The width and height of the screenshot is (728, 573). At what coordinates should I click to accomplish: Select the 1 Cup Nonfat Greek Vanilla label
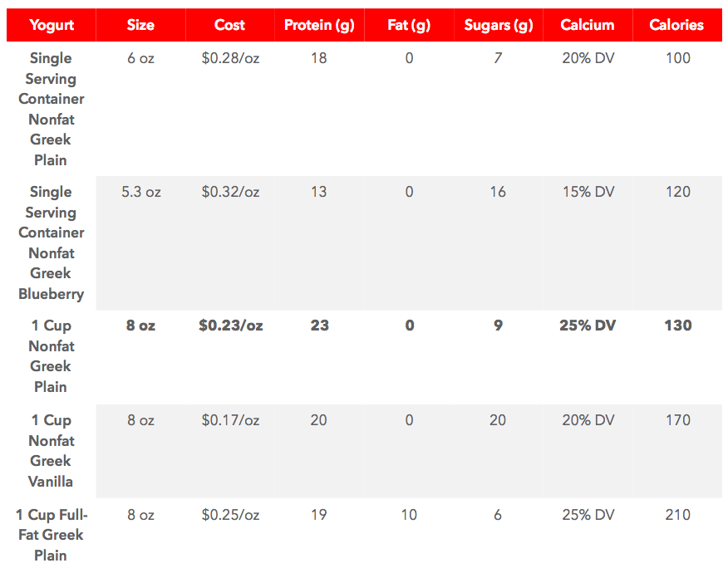[x=51, y=451]
